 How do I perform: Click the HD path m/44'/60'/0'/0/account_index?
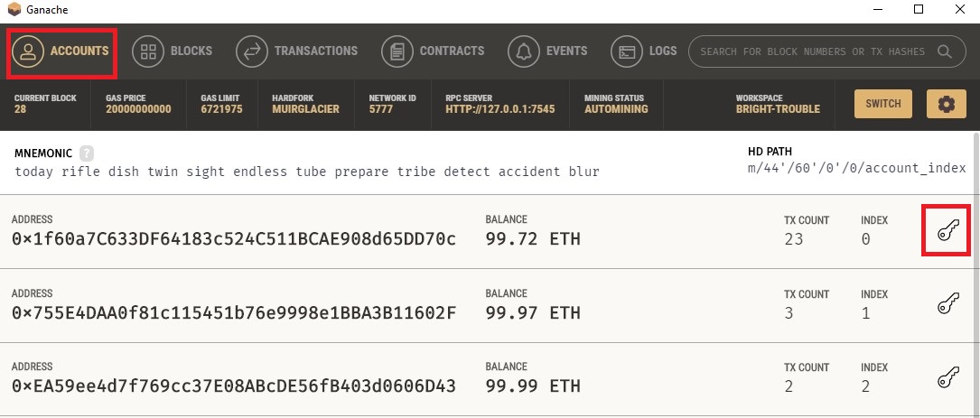click(857, 168)
